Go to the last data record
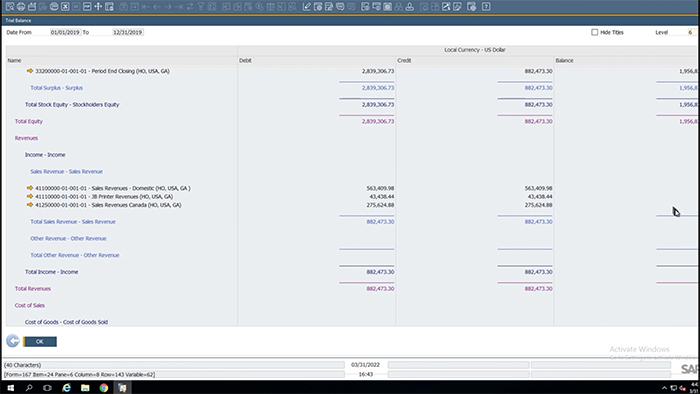 click(x=179, y=7)
